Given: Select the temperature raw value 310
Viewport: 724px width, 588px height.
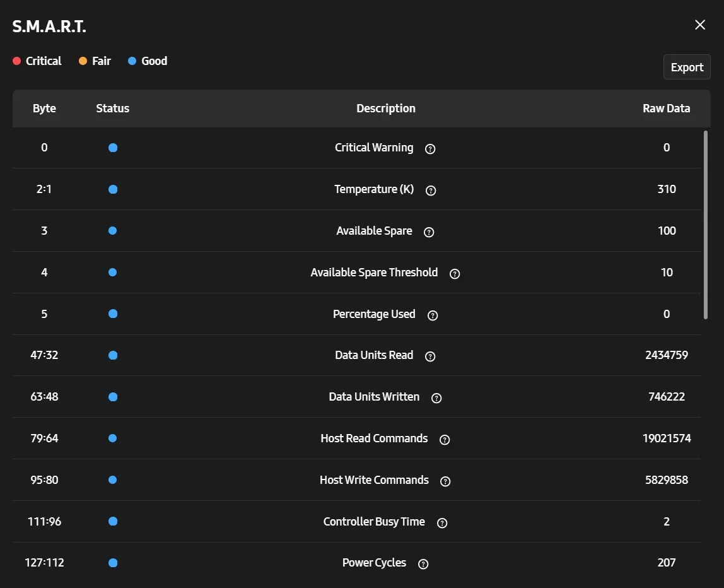Looking at the screenshot, I should pos(666,189).
